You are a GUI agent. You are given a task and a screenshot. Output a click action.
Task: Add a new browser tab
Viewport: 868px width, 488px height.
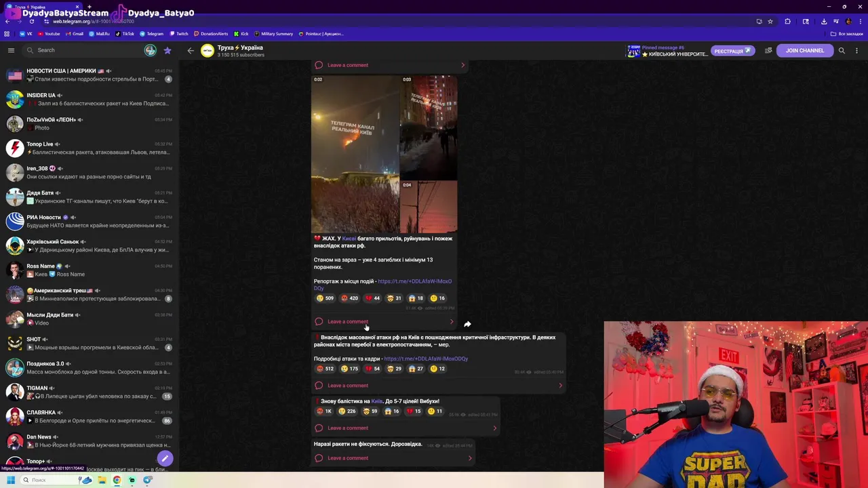tap(90, 7)
